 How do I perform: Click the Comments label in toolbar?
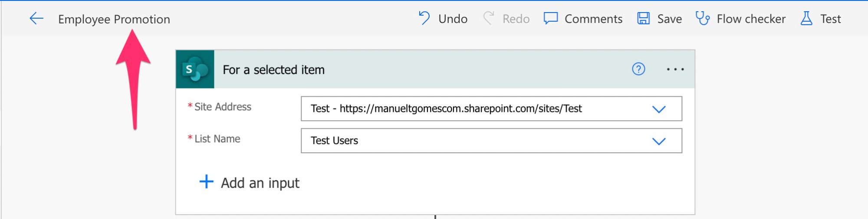point(593,19)
